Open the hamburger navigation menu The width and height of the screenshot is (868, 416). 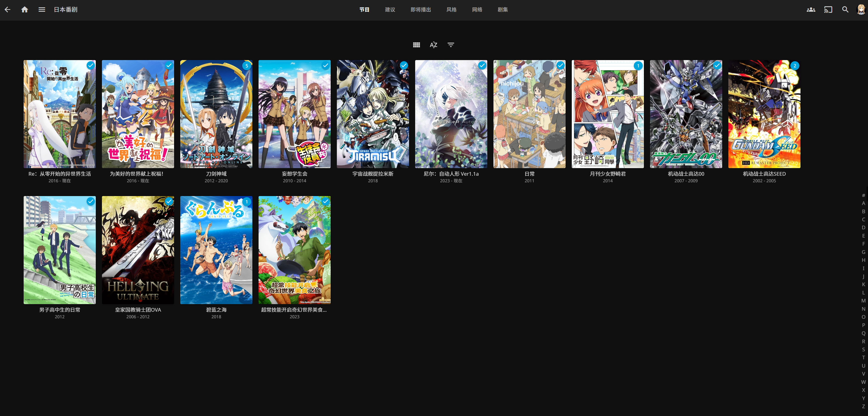click(x=42, y=9)
